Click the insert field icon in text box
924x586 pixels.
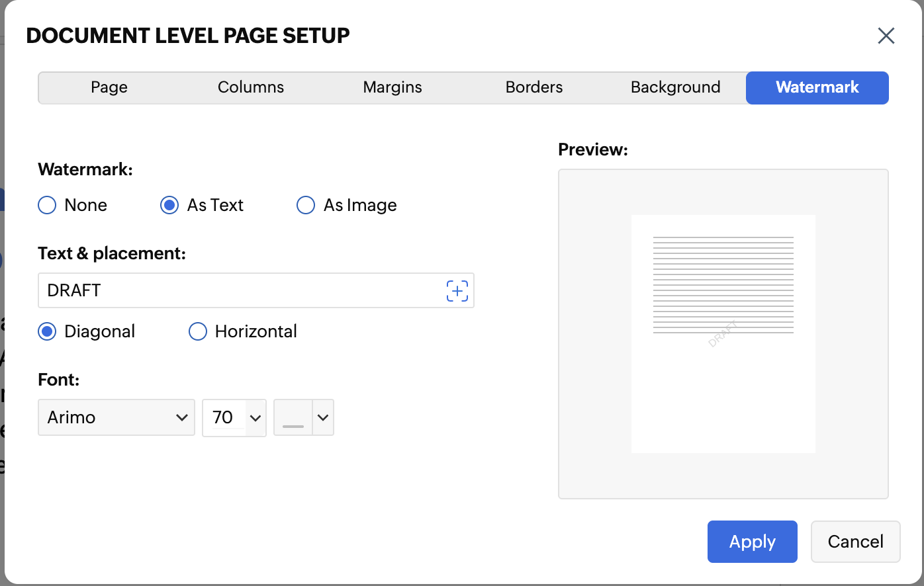point(457,291)
